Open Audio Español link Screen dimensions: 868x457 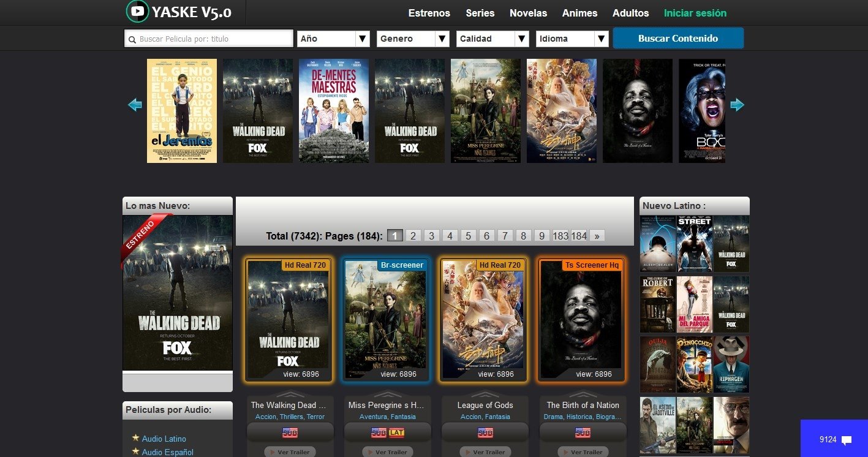(x=167, y=452)
